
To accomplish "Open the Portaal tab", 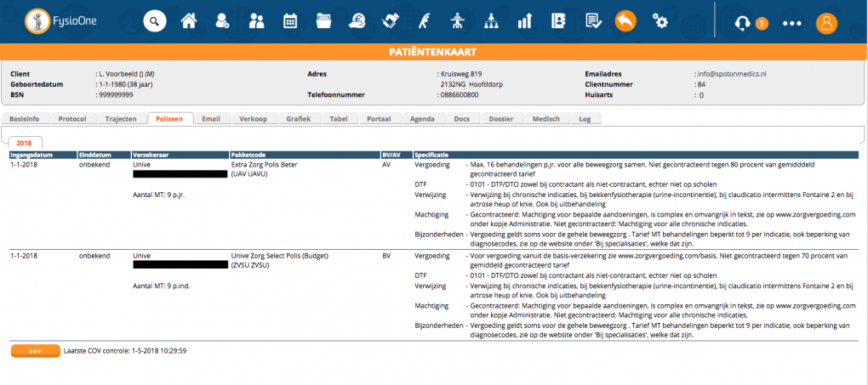I will pos(380,119).
